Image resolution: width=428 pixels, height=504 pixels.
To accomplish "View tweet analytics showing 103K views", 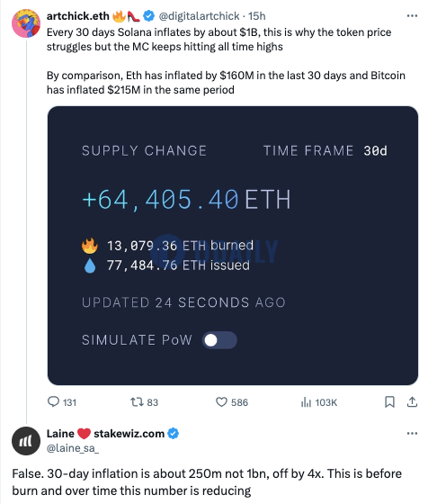I will [x=319, y=402].
